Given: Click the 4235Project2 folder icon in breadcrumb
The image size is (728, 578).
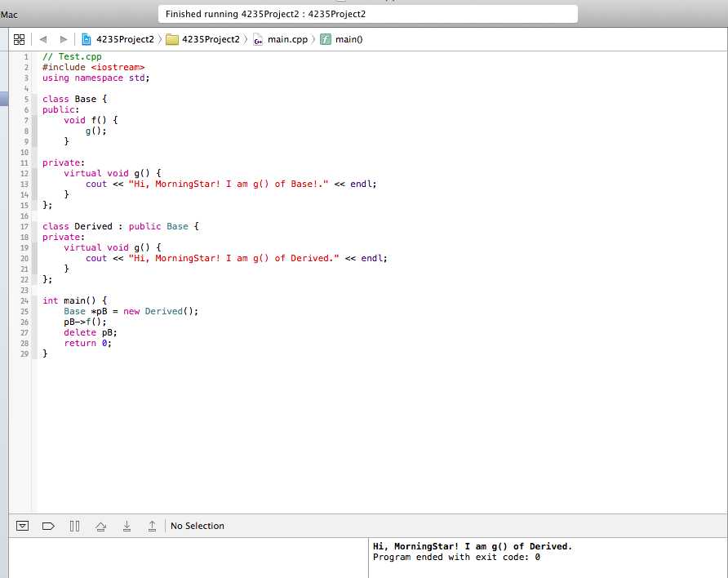Looking at the screenshot, I should click(x=172, y=39).
